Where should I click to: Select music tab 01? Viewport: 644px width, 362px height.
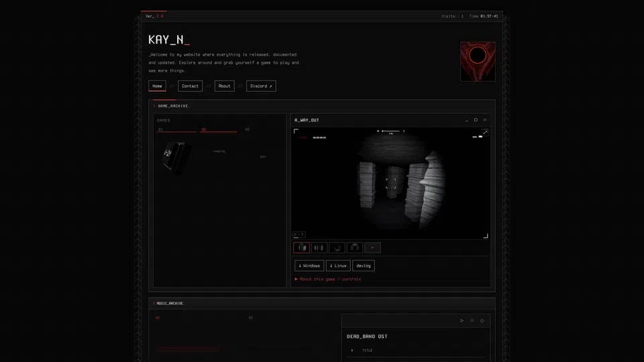(158, 318)
